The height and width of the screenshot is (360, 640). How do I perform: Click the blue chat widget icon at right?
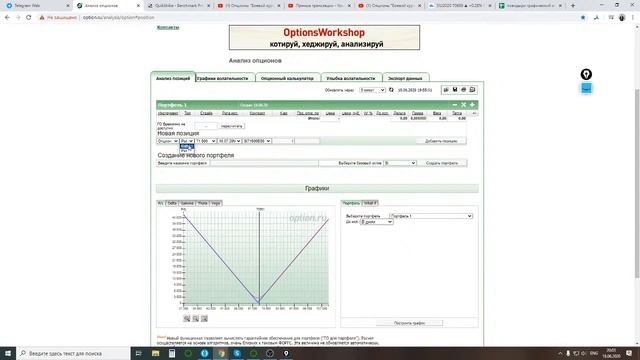point(586,88)
